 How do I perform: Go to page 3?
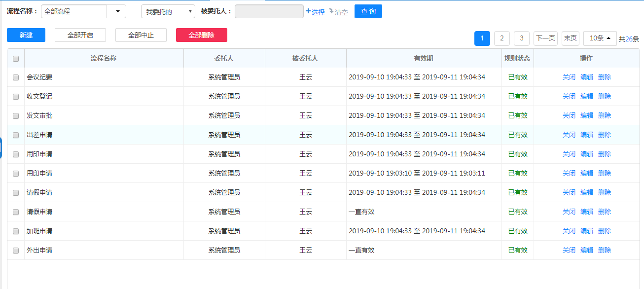[521, 38]
